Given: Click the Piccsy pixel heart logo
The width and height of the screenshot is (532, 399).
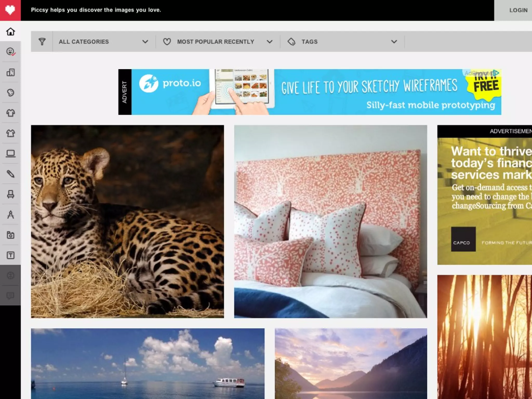Looking at the screenshot, I should (x=10, y=10).
